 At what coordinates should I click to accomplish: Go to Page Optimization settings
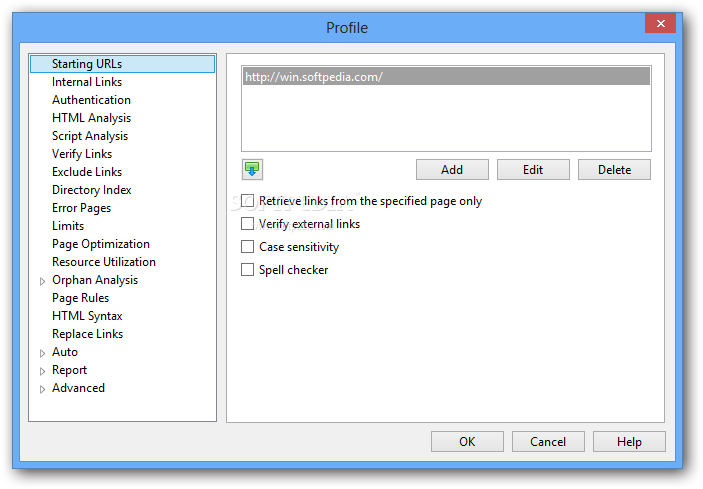tap(101, 244)
